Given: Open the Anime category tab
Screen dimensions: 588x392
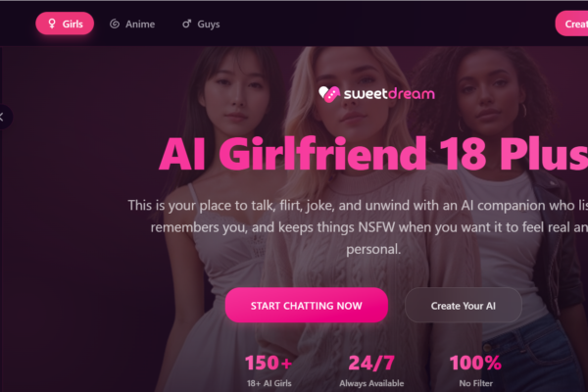Looking at the screenshot, I should pos(132,24).
